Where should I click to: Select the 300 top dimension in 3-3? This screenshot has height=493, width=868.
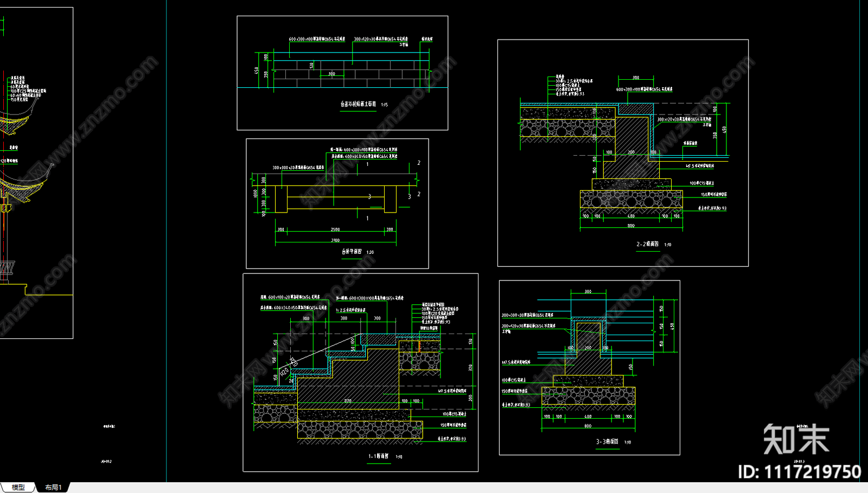(588, 292)
